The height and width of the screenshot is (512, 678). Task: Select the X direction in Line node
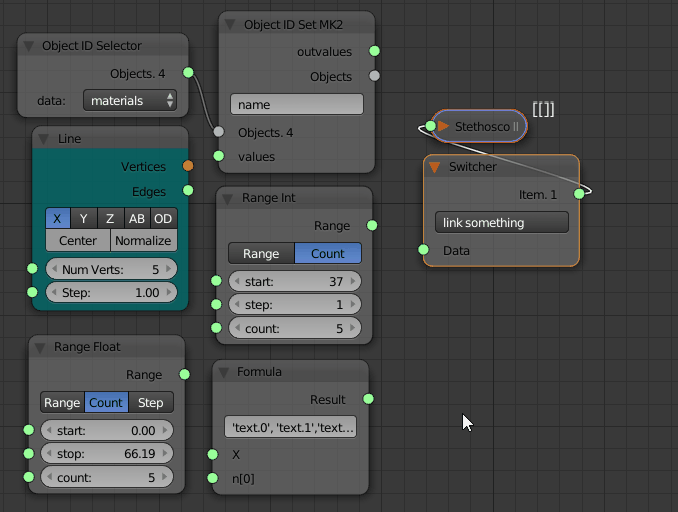pos(58,218)
